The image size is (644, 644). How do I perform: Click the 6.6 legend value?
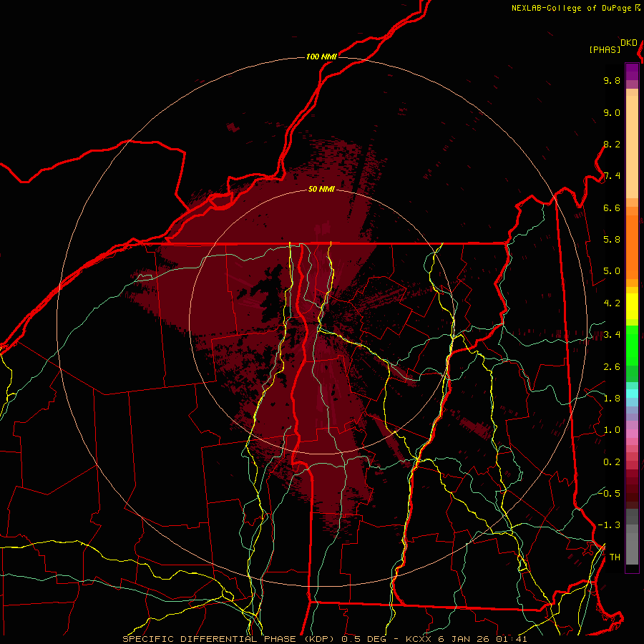point(612,208)
